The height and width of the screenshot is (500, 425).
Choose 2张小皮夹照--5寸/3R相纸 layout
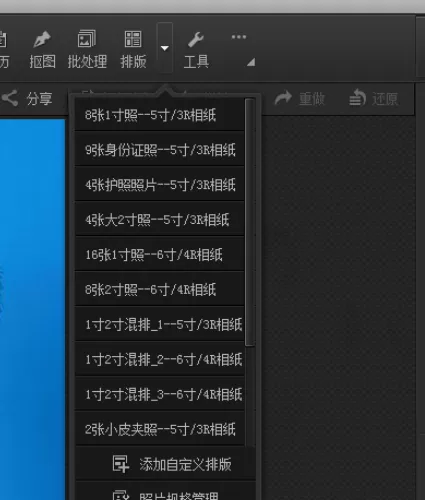point(160,430)
